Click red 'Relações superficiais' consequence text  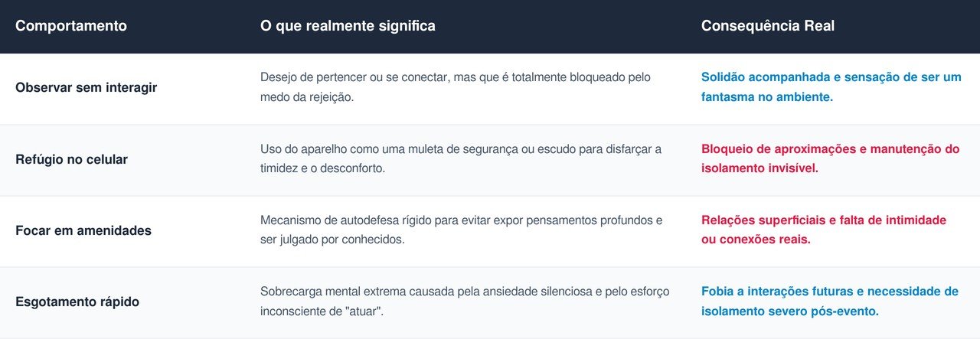click(763, 220)
